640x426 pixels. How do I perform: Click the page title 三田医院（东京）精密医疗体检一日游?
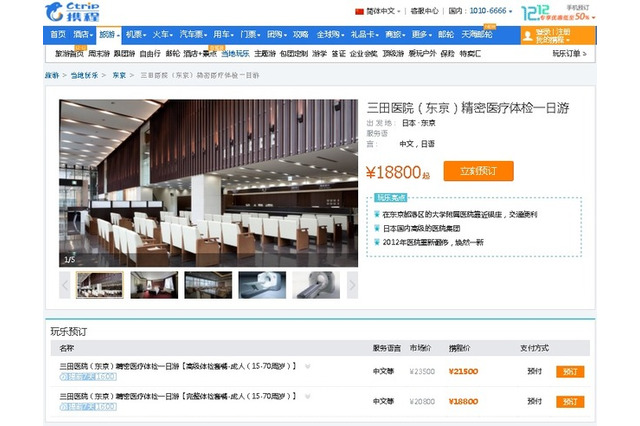click(x=468, y=108)
